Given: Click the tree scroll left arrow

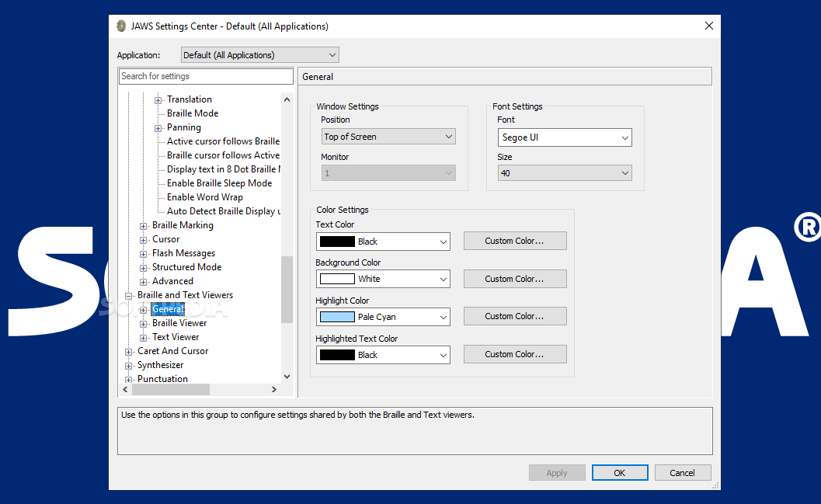Looking at the screenshot, I should pos(126,389).
